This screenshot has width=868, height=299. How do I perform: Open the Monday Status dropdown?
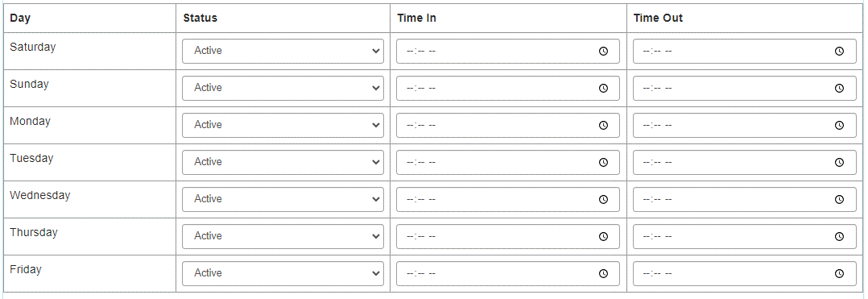tap(283, 125)
